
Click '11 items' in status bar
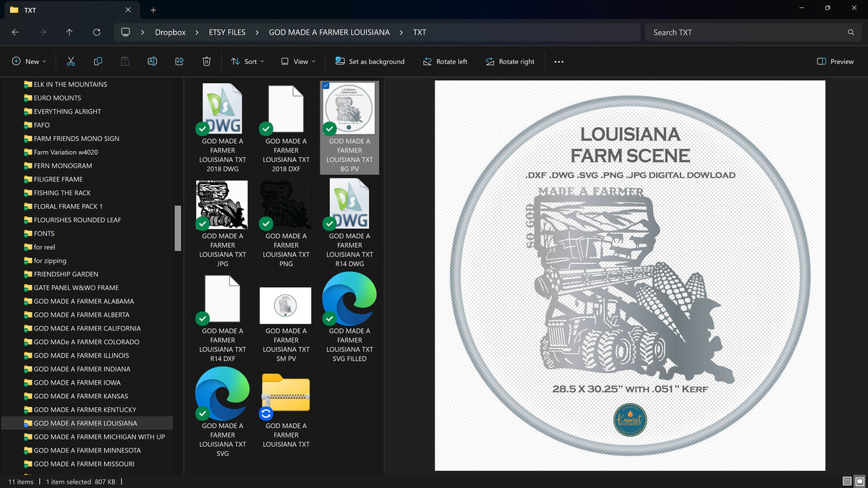(21, 481)
